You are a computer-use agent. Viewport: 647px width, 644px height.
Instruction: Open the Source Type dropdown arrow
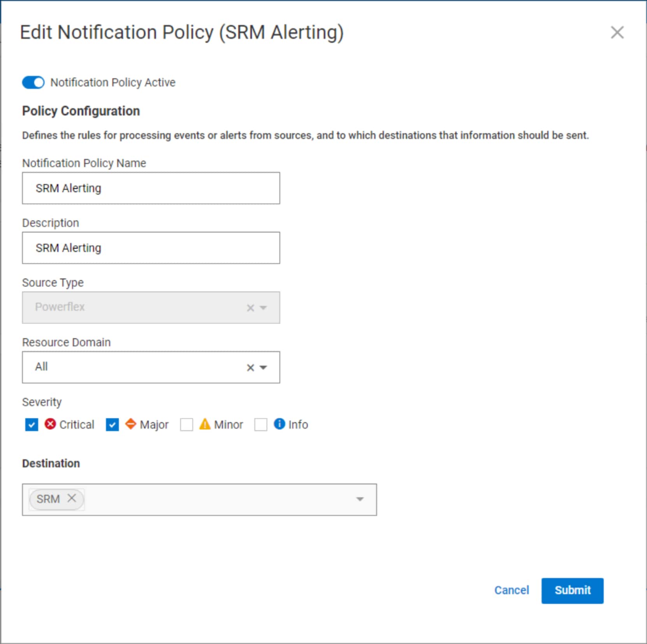[264, 308]
